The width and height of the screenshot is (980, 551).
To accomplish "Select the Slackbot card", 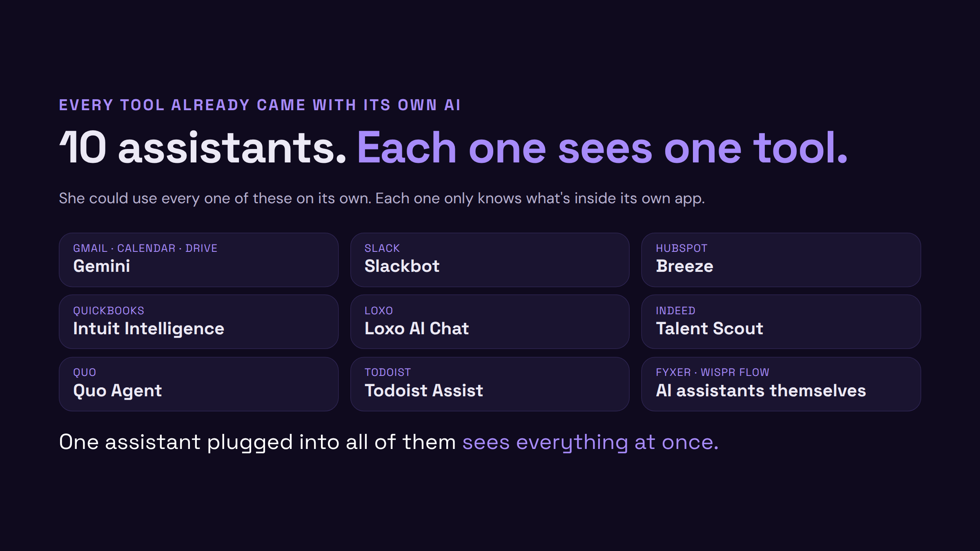I will pyautogui.click(x=490, y=260).
